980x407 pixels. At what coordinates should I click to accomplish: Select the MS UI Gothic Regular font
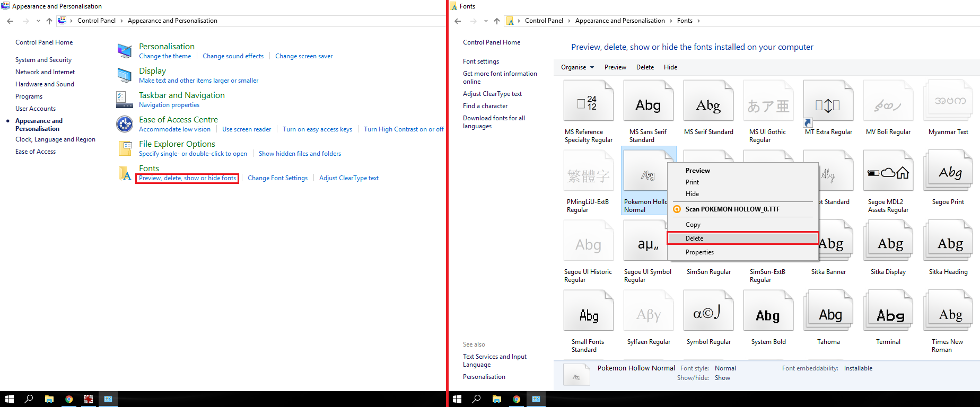[x=768, y=101]
